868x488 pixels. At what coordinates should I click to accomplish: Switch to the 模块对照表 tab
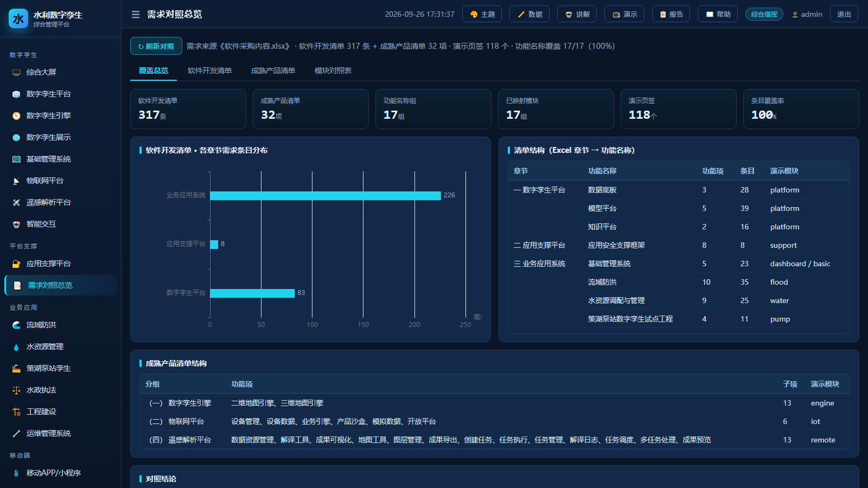(x=333, y=70)
